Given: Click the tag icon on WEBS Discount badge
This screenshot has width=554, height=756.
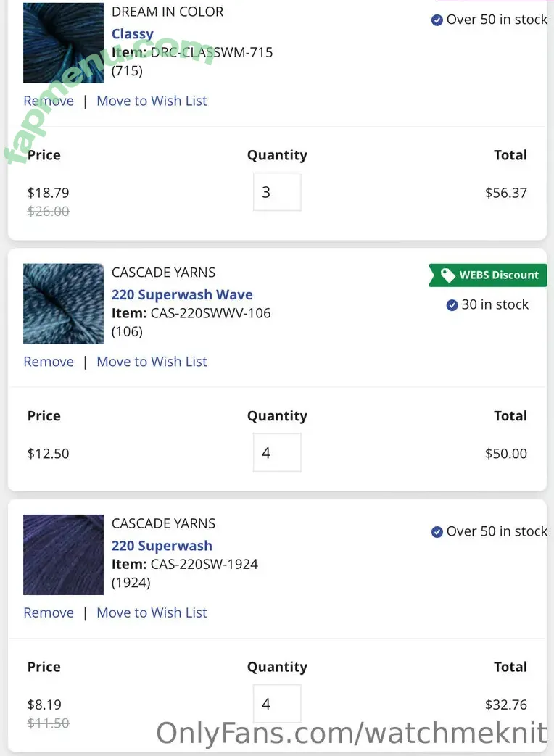Looking at the screenshot, I should (x=448, y=275).
